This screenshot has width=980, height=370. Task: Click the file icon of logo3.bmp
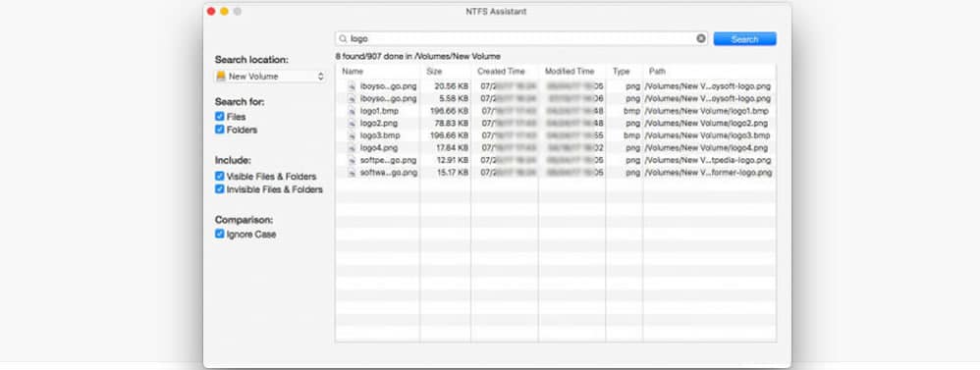coord(352,135)
